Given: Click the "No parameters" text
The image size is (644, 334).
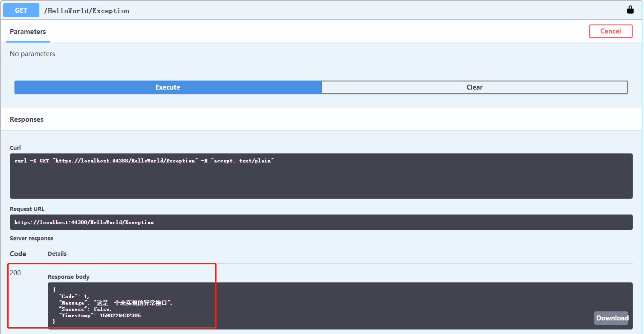Looking at the screenshot, I should coord(32,54).
